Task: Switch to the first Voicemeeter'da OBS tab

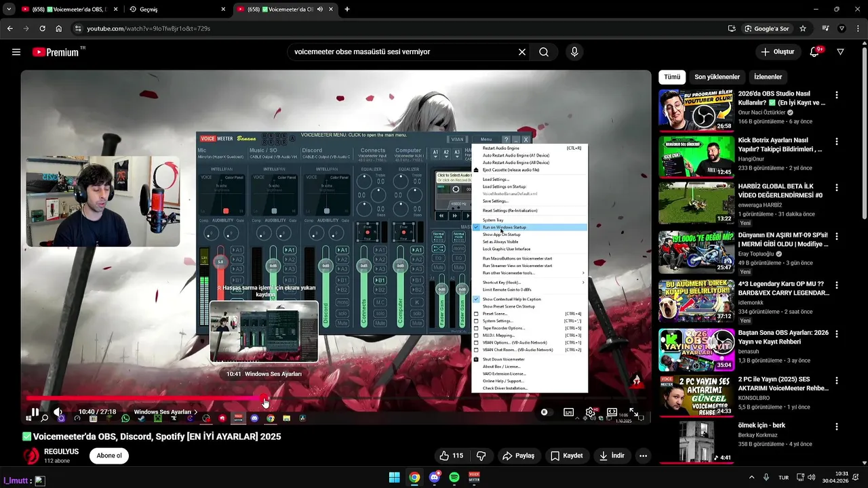Action: click(70, 9)
